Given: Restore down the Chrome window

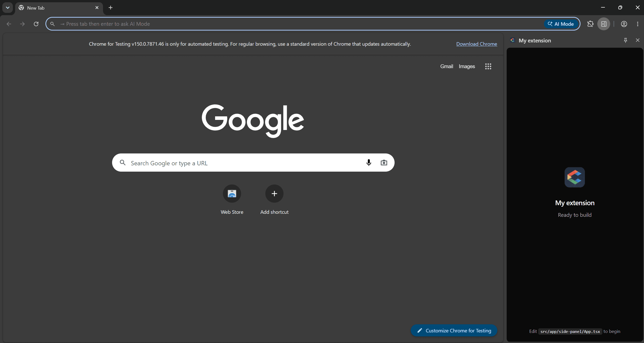Looking at the screenshot, I should [620, 8].
